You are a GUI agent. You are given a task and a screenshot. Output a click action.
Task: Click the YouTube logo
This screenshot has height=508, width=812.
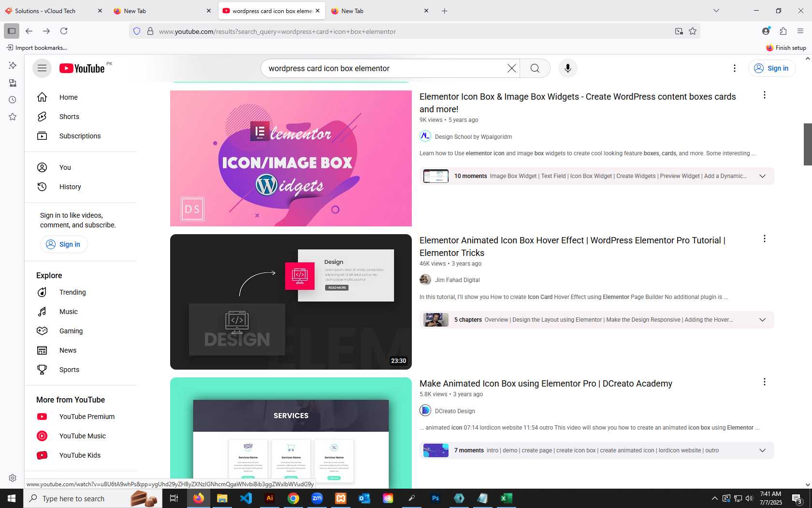82,68
